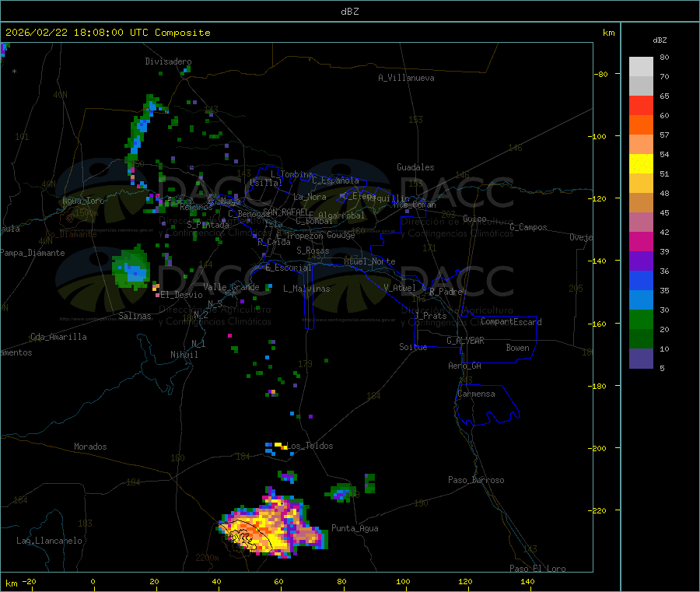Select the magenta 39 dBZ legend swatch
Image resolution: width=700 pixels, height=592 pixels.
coord(641,241)
